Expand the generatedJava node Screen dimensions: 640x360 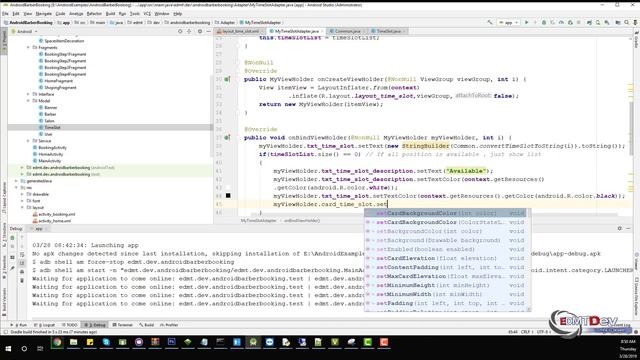(16, 181)
